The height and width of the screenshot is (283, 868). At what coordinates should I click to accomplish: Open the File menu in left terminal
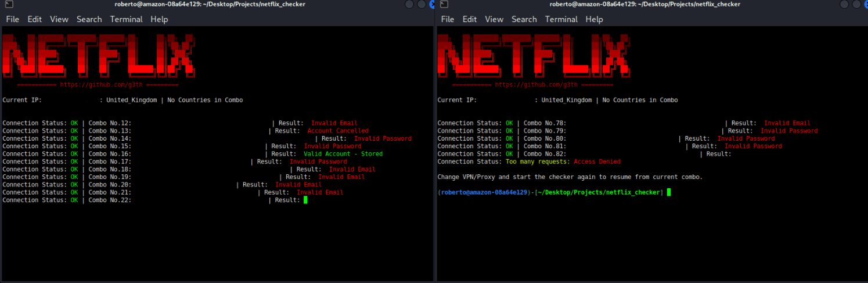click(12, 19)
